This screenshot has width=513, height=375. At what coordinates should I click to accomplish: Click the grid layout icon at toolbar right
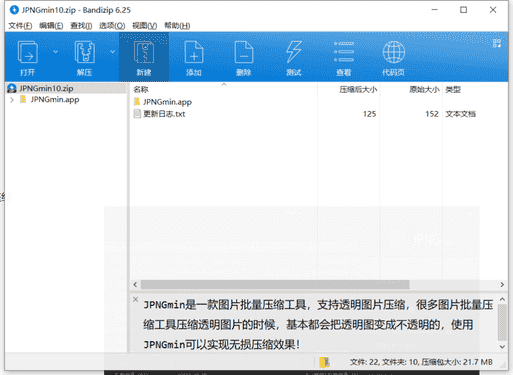(x=497, y=43)
